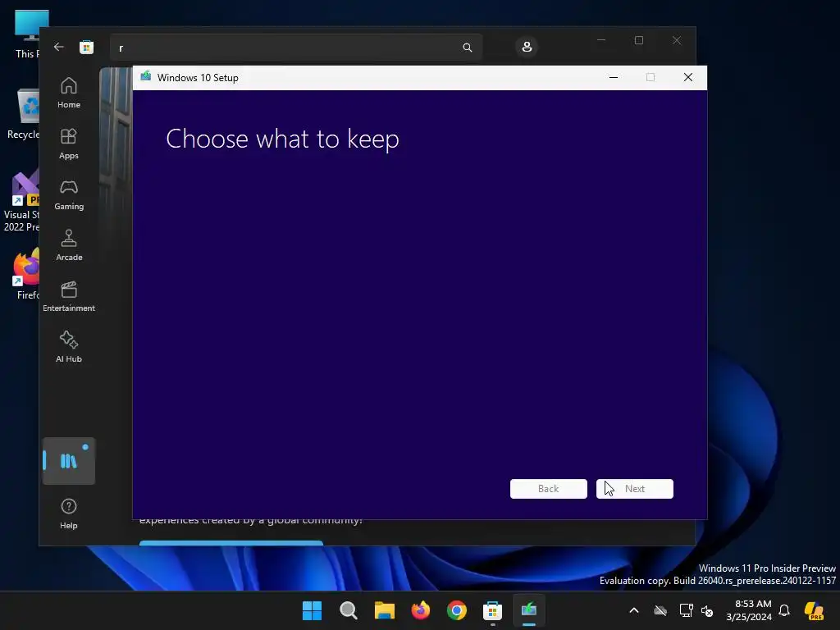The image size is (840, 630).
Task: Maximize the Microsoft Store window
Action: (638, 40)
